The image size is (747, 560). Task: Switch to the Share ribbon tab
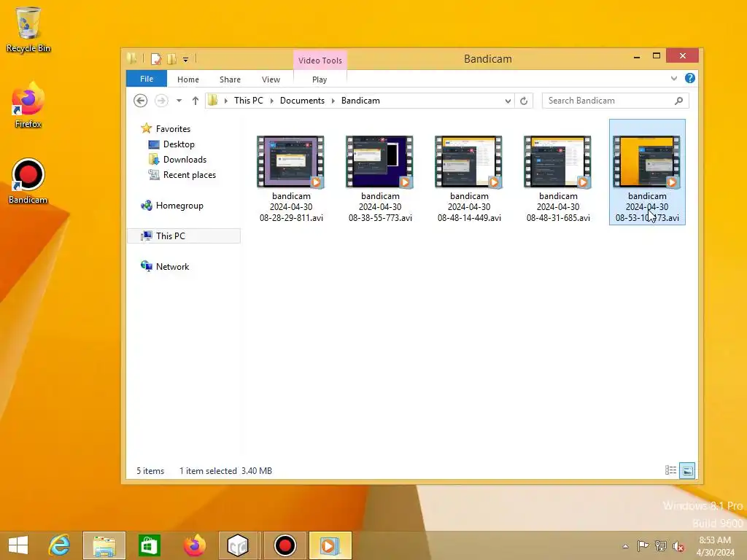[230, 79]
